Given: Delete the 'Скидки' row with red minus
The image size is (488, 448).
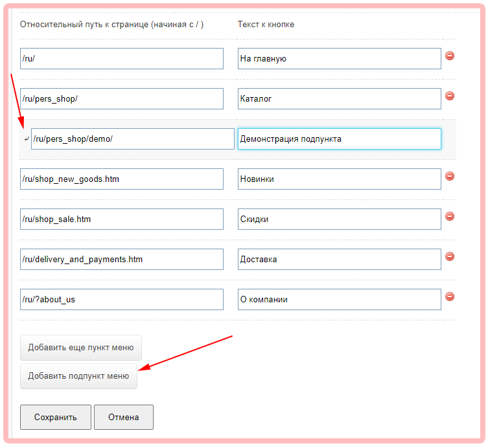Looking at the screenshot, I should click(450, 216).
